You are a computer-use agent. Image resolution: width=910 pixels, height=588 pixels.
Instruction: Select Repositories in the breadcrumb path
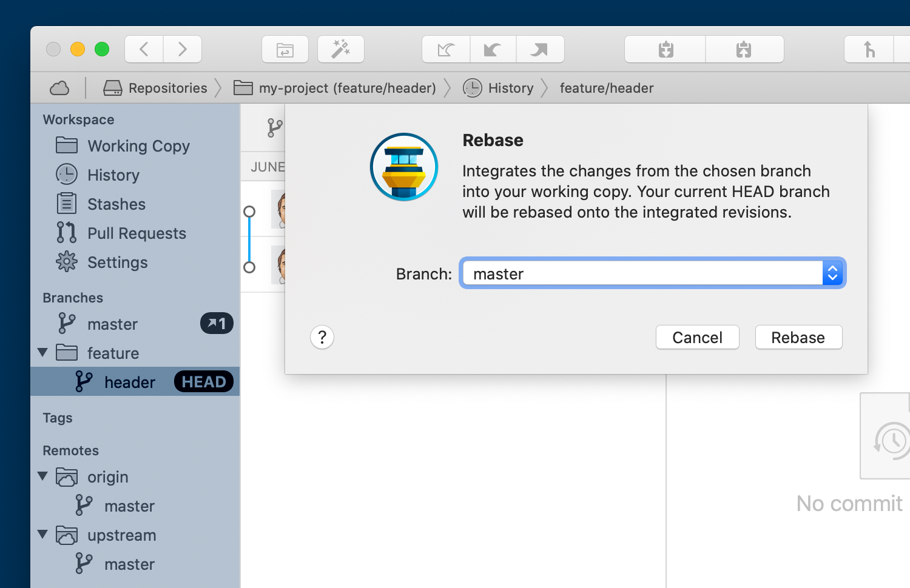click(x=166, y=87)
